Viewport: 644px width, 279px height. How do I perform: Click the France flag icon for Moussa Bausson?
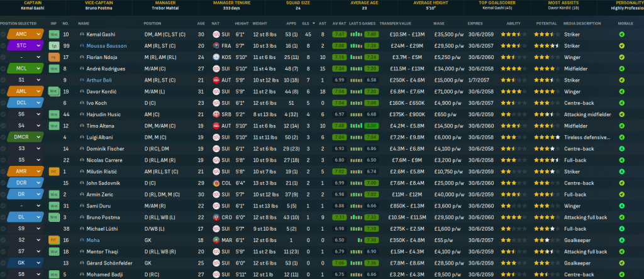[x=216, y=46]
